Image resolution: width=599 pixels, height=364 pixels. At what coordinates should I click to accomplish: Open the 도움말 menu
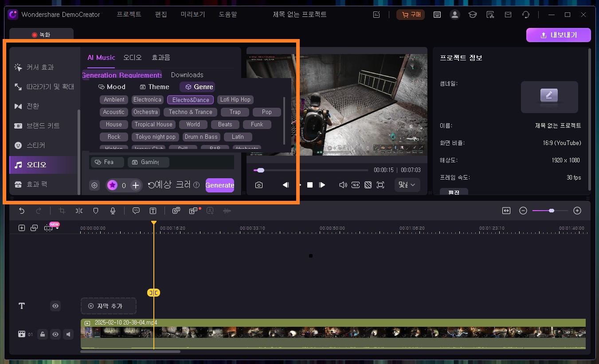pyautogui.click(x=228, y=15)
